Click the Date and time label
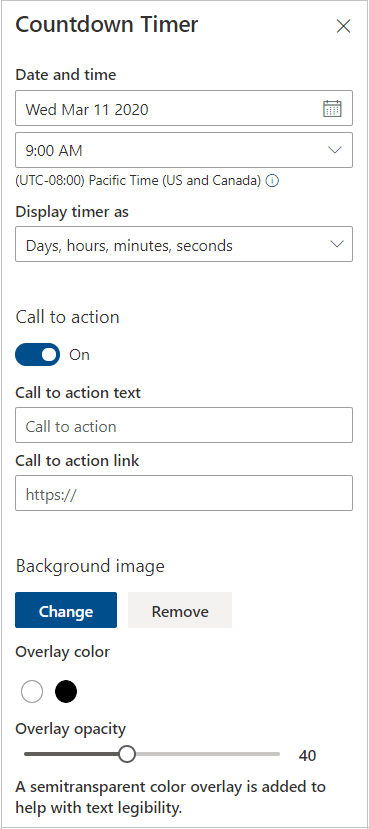The height and width of the screenshot is (829, 369). [66, 75]
